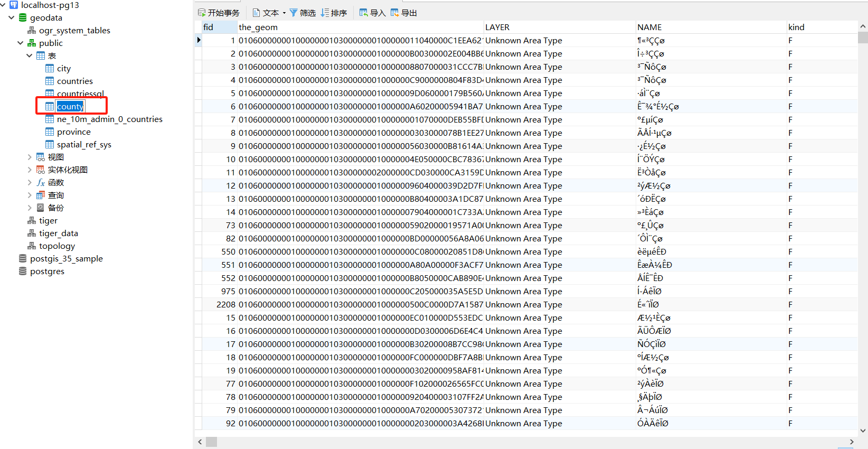Click the 导入 import button
Image resolution: width=868 pixels, height=449 pixels.
pyautogui.click(x=372, y=13)
